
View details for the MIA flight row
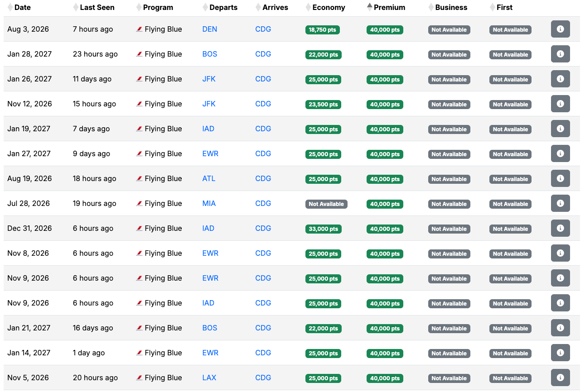pyautogui.click(x=560, y=203)
